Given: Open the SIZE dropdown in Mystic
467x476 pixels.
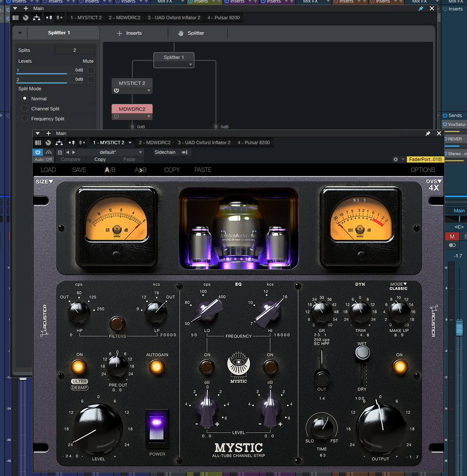Looking at the screenshot, I should coord(44,181).
